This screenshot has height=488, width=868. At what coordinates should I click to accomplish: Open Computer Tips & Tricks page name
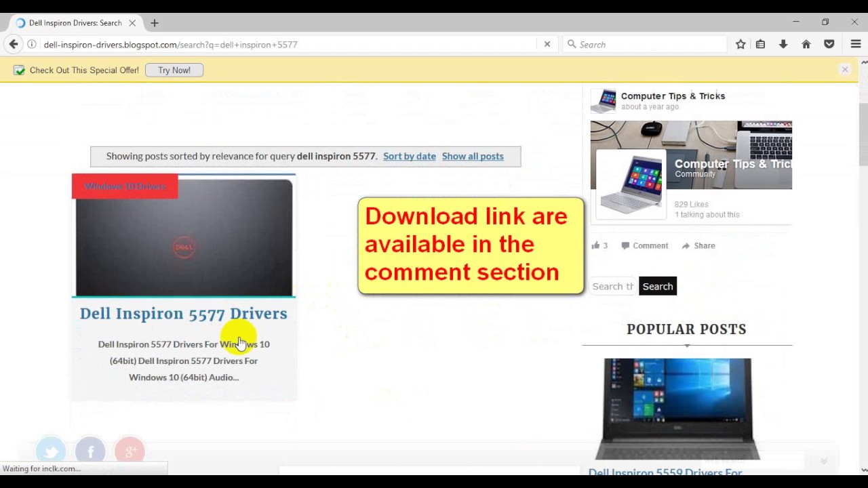(673, 96)
